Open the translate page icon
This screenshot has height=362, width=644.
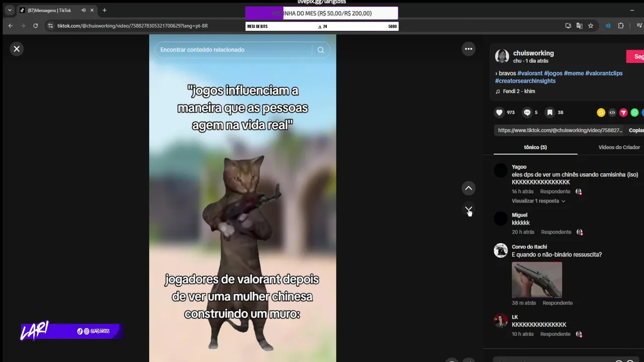tap(580, 26)
